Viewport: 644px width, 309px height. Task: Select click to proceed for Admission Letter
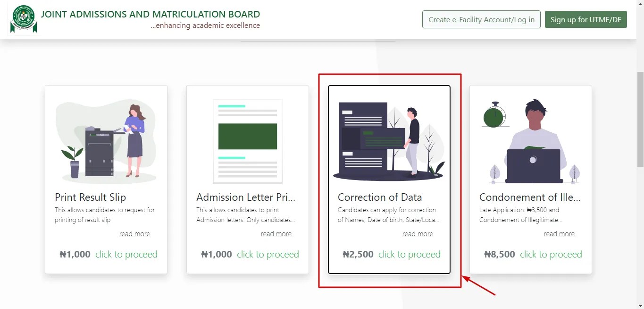268,254
